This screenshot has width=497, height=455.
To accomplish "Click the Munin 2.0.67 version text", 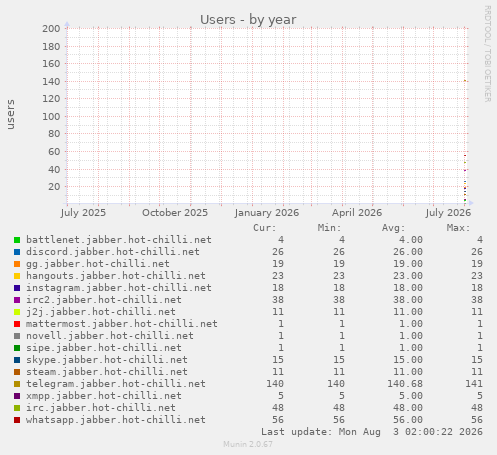I will click(x=248, y=444).
